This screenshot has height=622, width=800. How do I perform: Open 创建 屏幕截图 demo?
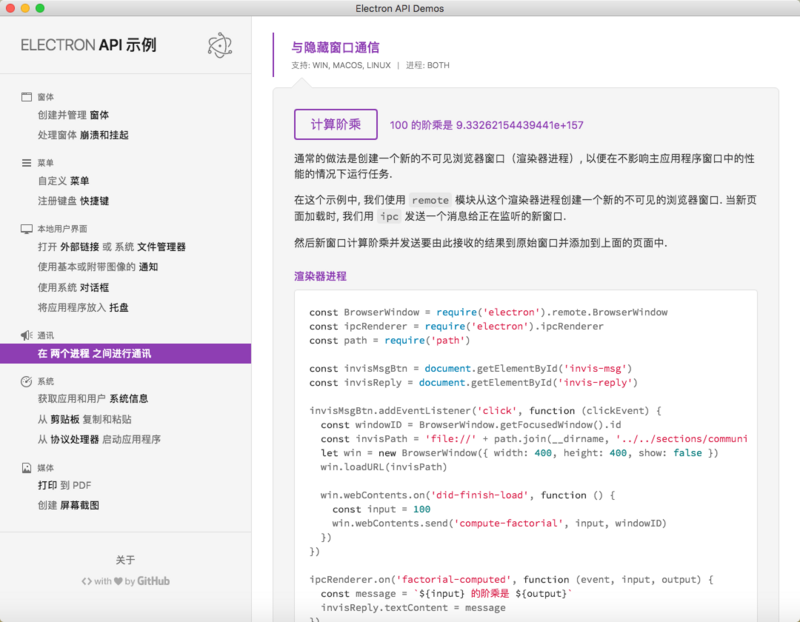[68, 505]
